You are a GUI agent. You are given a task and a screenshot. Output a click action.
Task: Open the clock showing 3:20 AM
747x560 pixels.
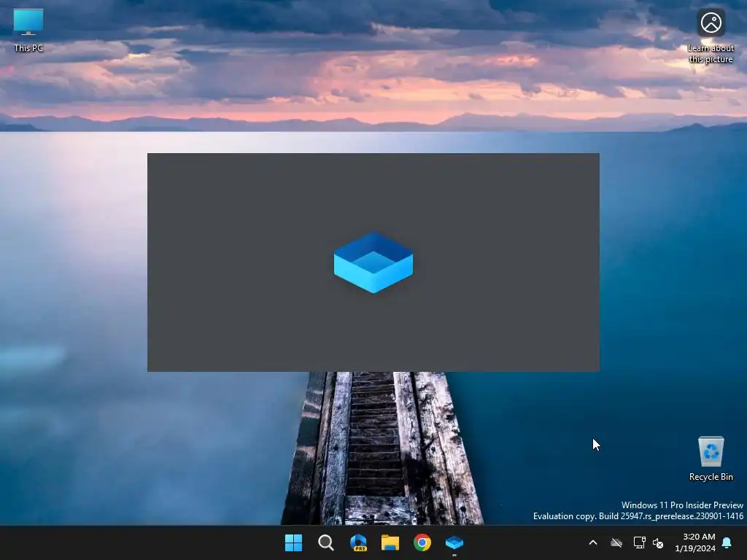click(695, 542)
